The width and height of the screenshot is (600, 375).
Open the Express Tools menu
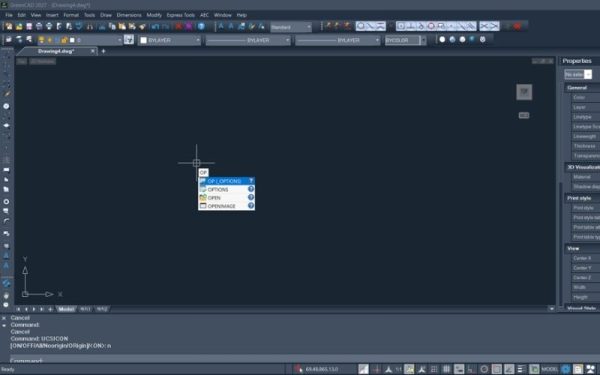(x=181, y=15)
